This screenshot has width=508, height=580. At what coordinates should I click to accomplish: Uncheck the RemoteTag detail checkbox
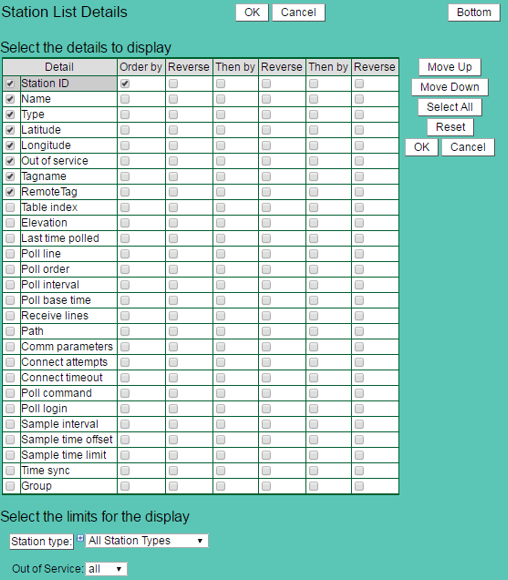coord(10,192)
